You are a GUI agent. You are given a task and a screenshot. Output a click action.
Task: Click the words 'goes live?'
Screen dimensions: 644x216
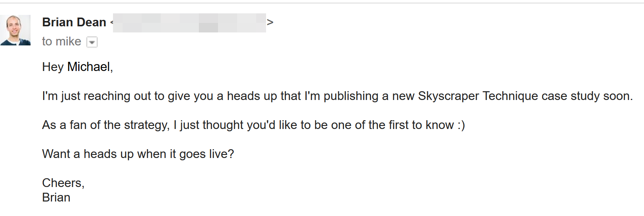tap(207, 154)
